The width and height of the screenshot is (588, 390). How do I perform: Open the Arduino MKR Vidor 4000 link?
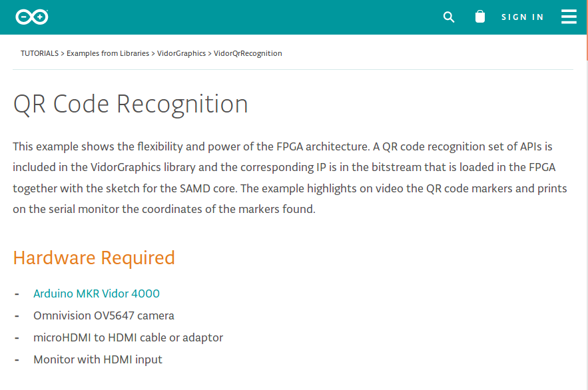(x=97, y=293)
